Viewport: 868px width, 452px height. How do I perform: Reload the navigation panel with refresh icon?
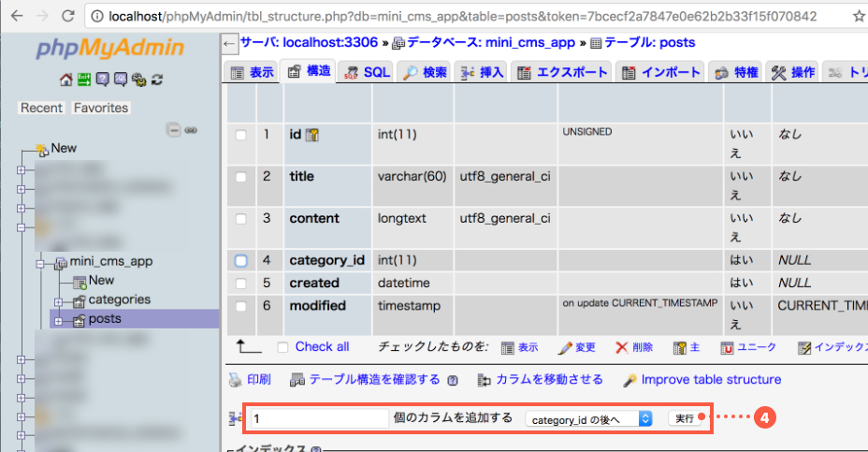pyautogui.click(x=157, y=80)
